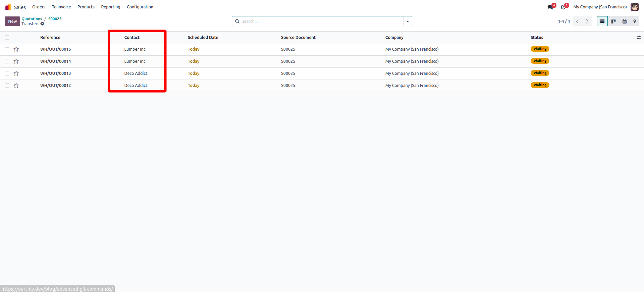Image resolution: width=644 pixels, height=292 pixels.
Task: Sort by the Company column header
Action: [394, 38]
